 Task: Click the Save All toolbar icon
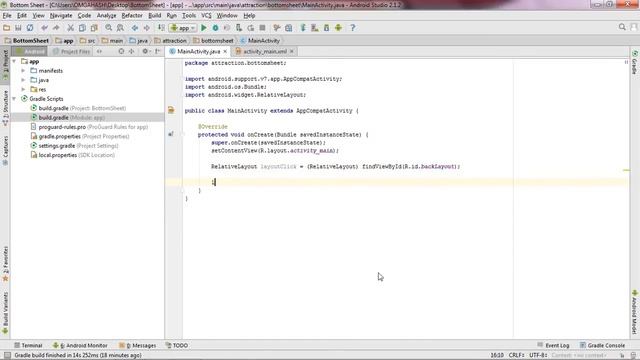18,28
